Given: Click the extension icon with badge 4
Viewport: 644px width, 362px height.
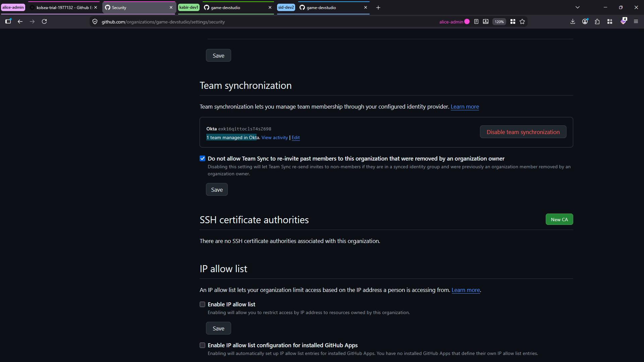Looking at the screenshot, I should pyautogui.click(x=623, y=21).
